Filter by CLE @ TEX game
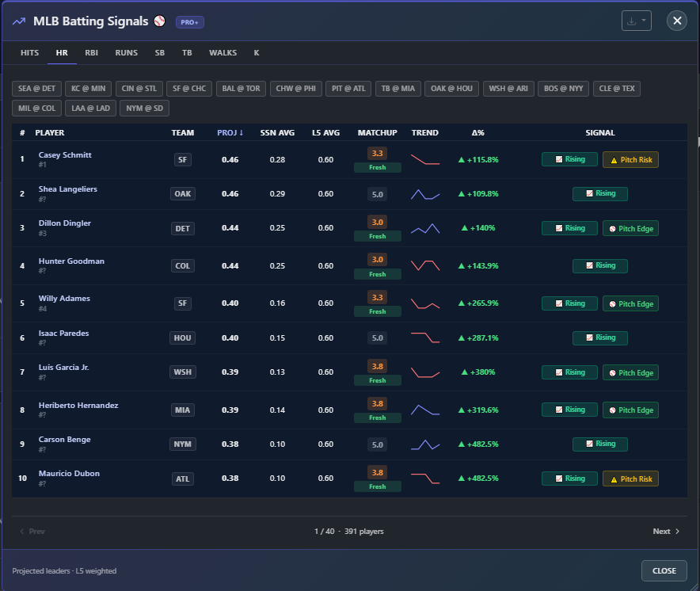 click(x=617, y=89)
